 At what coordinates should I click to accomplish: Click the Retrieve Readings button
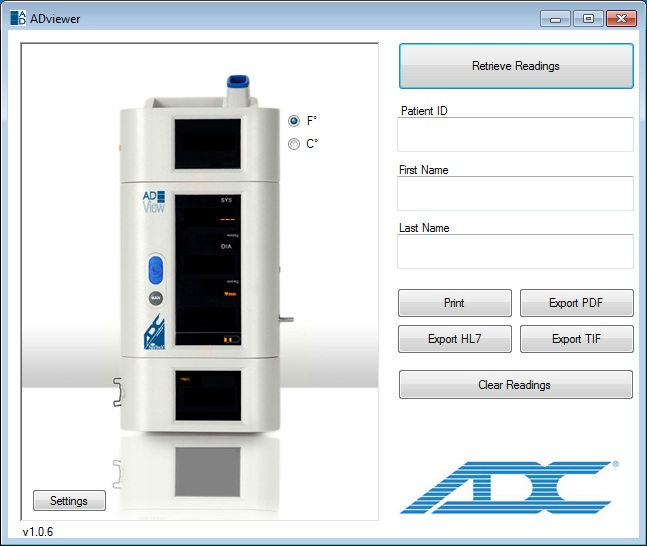(516, 66)
